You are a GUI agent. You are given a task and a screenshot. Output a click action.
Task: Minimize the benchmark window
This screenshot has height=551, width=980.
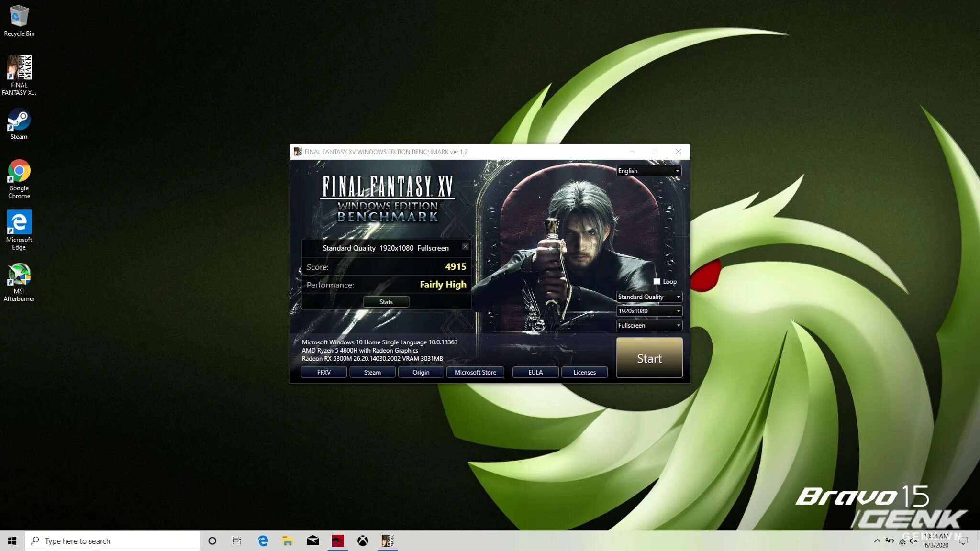click(x=632, y=152)
